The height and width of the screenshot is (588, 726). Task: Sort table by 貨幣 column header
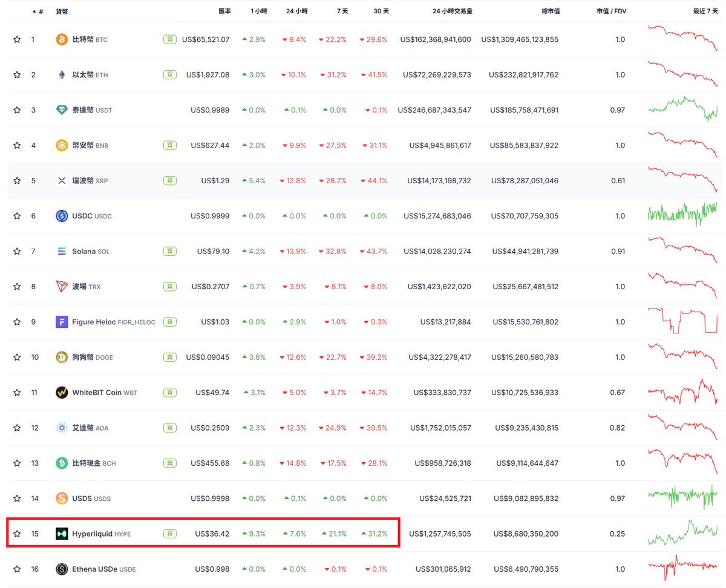click(x=62, y=11)
